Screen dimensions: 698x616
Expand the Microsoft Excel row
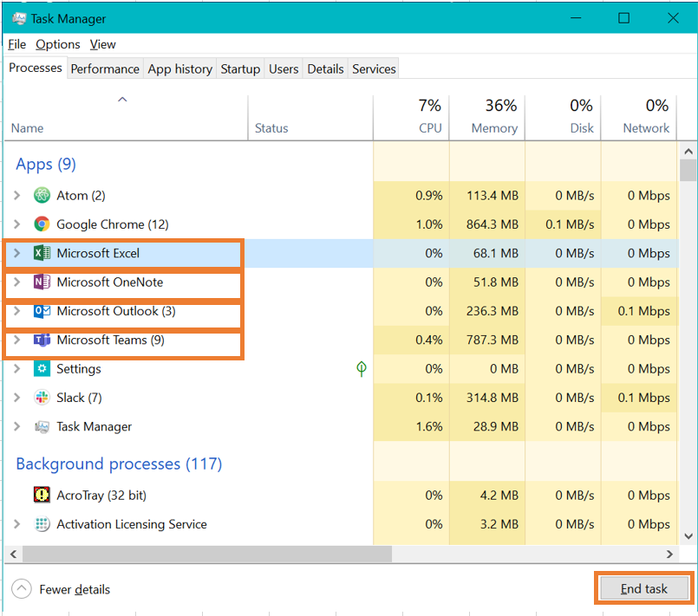tap(17, 253)
